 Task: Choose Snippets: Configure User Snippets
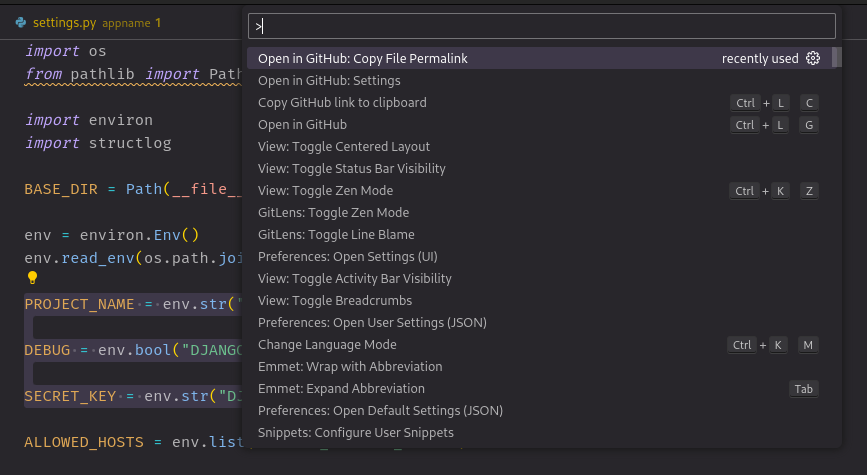(x=539, y=432)
